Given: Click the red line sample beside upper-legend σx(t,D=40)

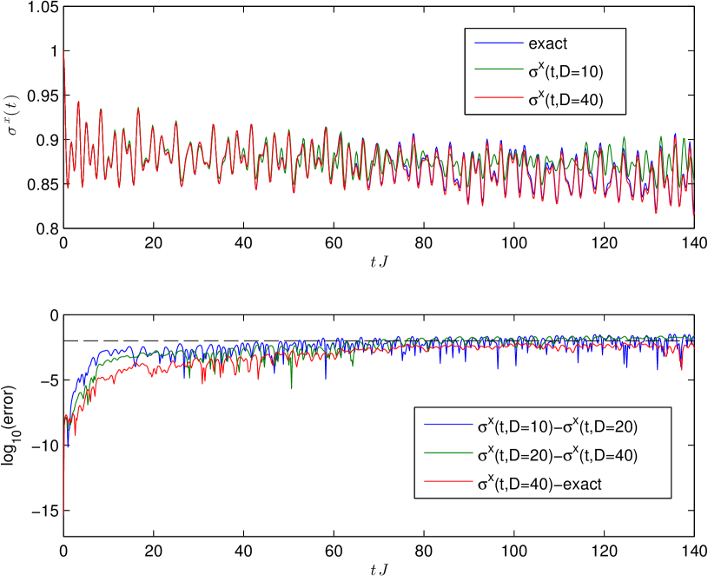Looking at the screenshot, I should 499,97.
